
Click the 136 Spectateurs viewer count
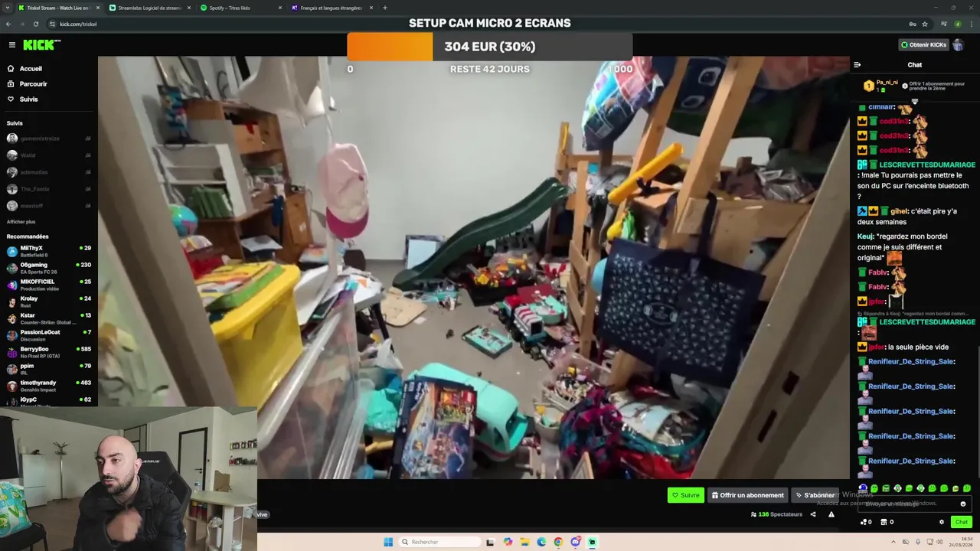(x=776, y=514)
